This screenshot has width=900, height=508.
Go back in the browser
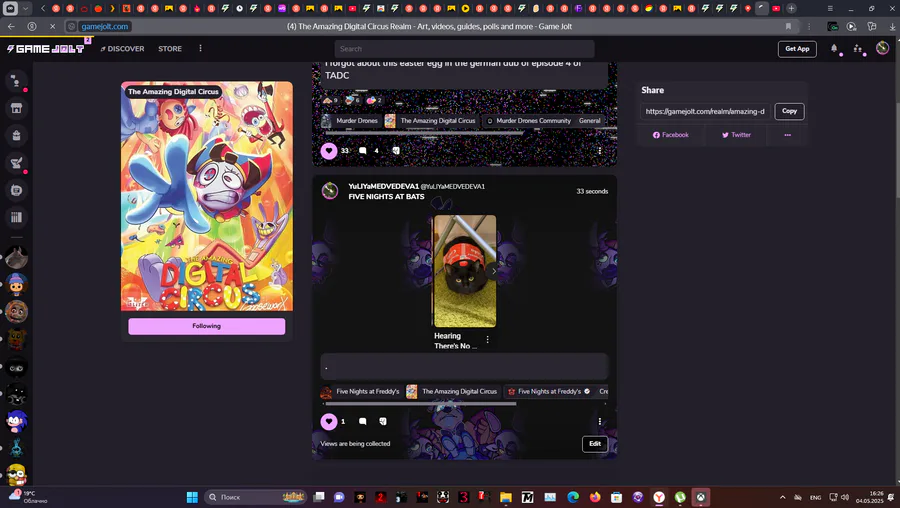(x=11, y=26)
